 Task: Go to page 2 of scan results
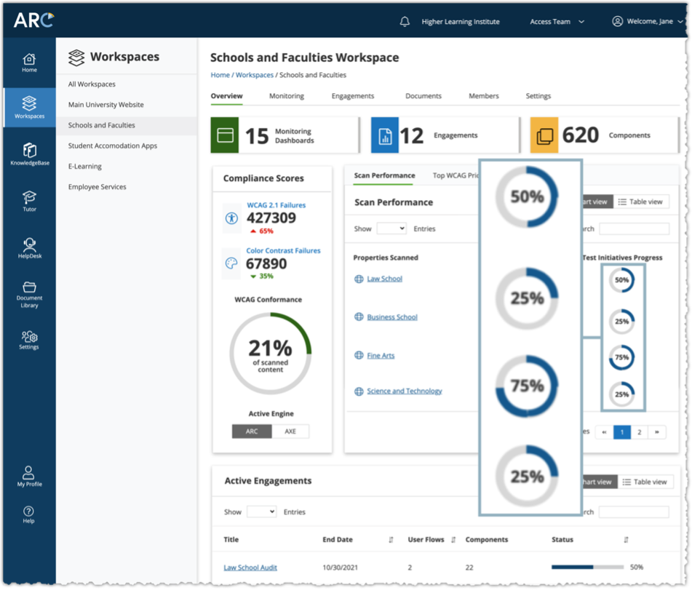[x=639, y=432]
